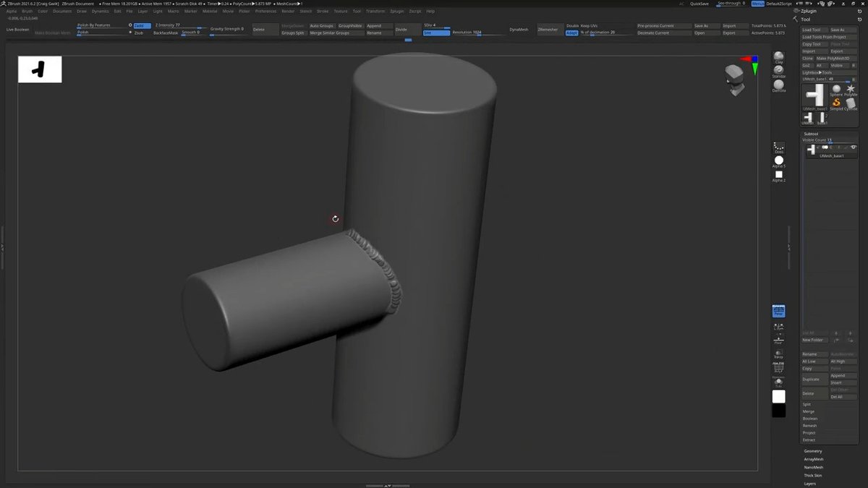Open the silhouette thumbnail view
868x488 pixels.
[40, 70]
